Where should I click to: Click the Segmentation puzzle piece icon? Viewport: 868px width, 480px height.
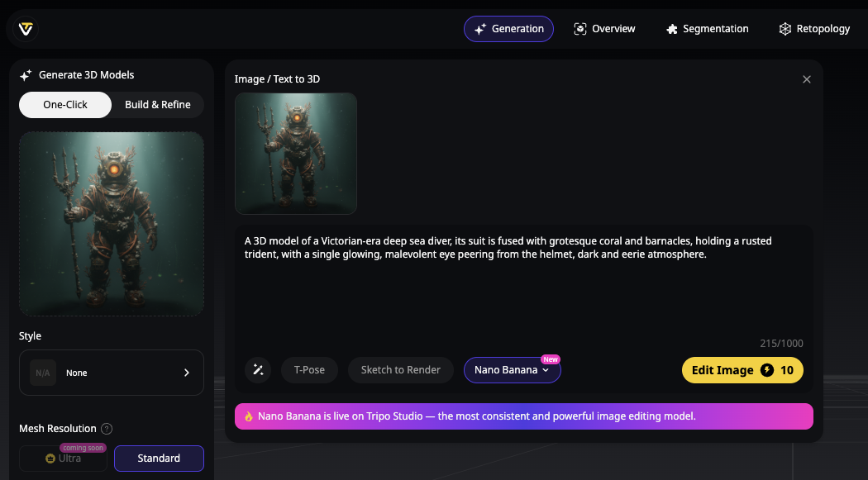[671, 29]
